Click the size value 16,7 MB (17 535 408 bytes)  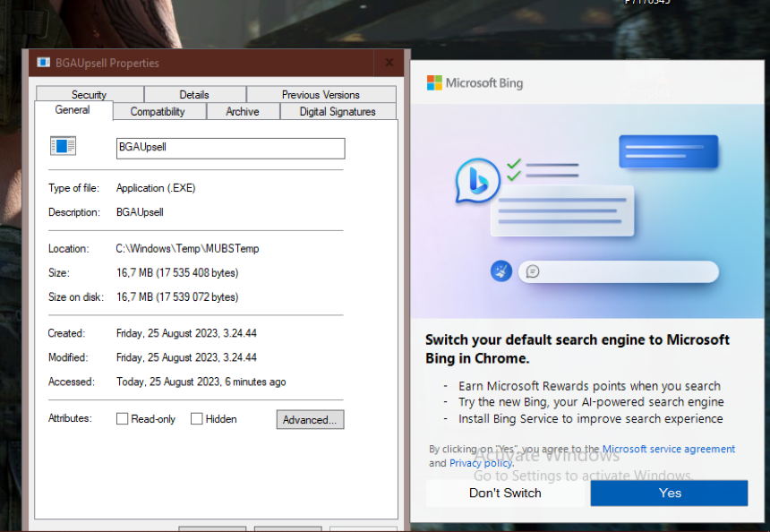[x=177, y=272]
